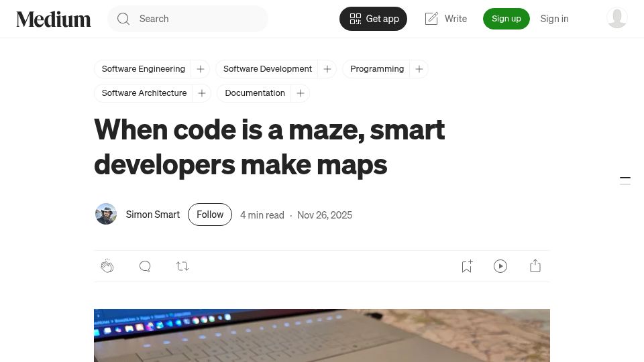
Task: Click the repost icon
Action: 182,266
